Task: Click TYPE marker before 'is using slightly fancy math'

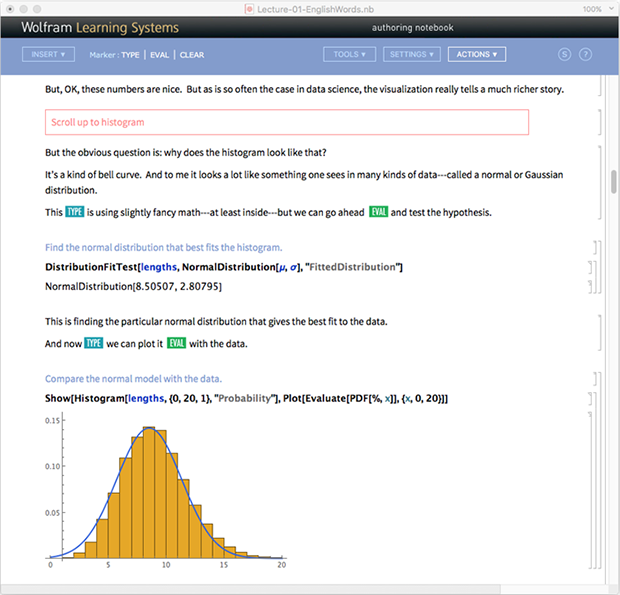Action: pyautogui.click(x=75, y=212)
